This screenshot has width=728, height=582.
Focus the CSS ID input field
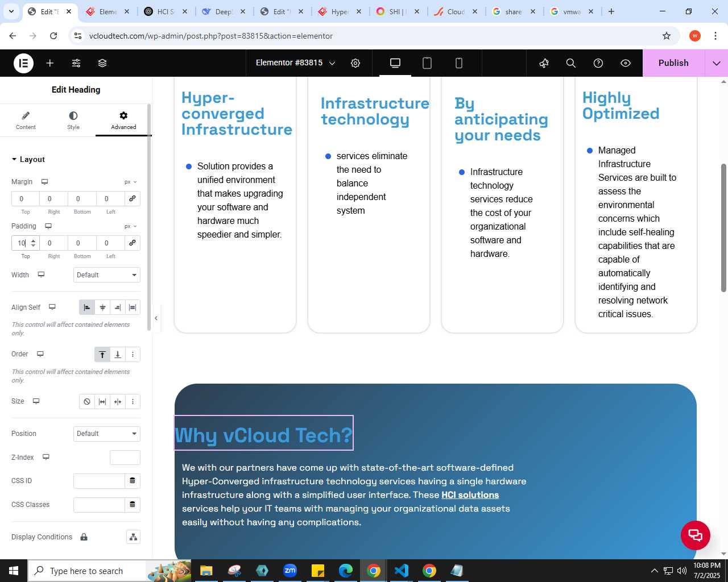coord(99,481)
